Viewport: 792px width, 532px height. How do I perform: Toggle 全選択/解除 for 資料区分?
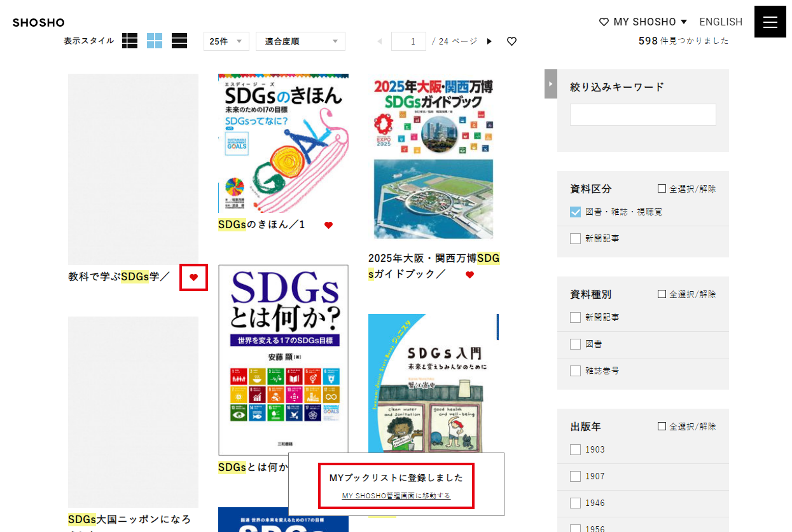tap(686, 189)
